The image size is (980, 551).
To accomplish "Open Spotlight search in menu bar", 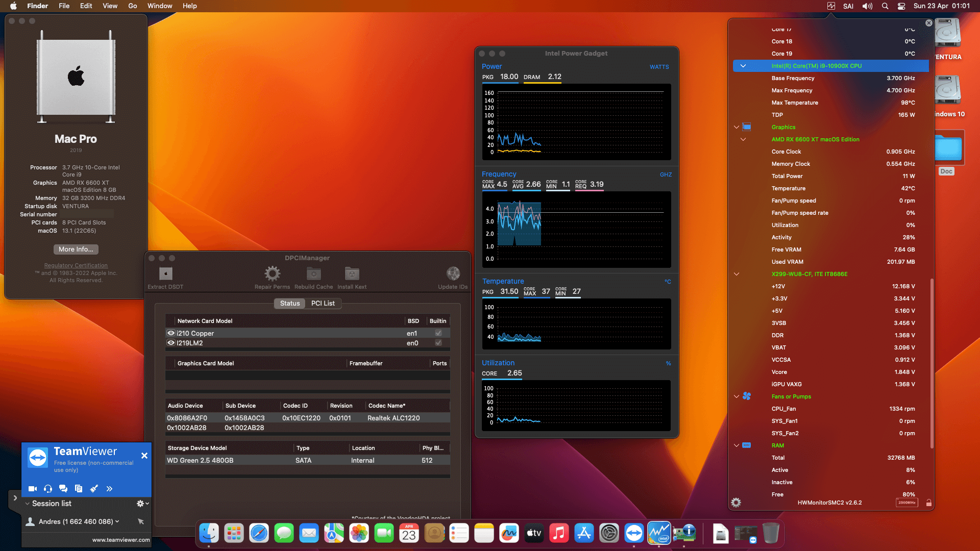I will pyautogui.click(x=885, y=6).
